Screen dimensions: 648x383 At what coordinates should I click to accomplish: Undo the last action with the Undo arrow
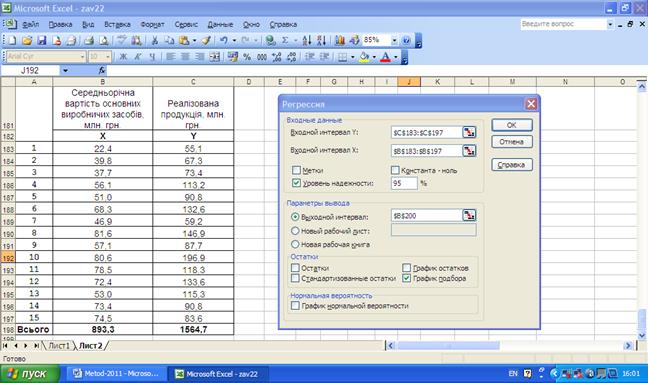(x=224, y=40)
